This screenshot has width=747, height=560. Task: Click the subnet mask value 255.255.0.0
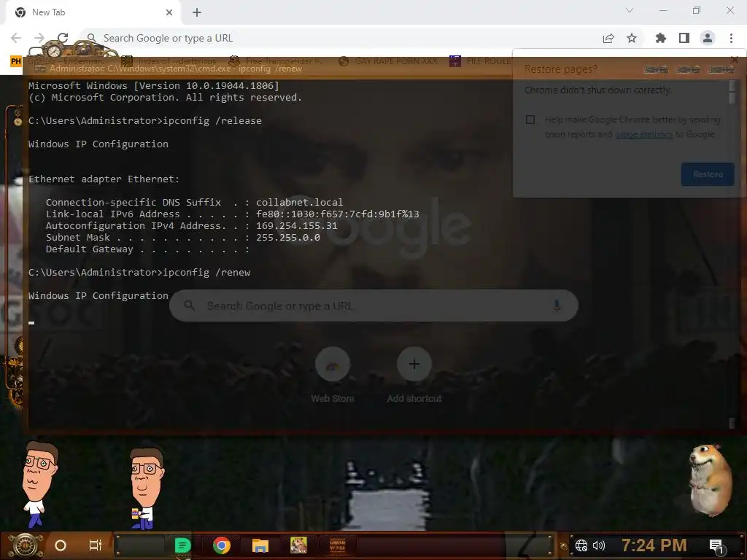pyautogui.click(x=287, y=238)
